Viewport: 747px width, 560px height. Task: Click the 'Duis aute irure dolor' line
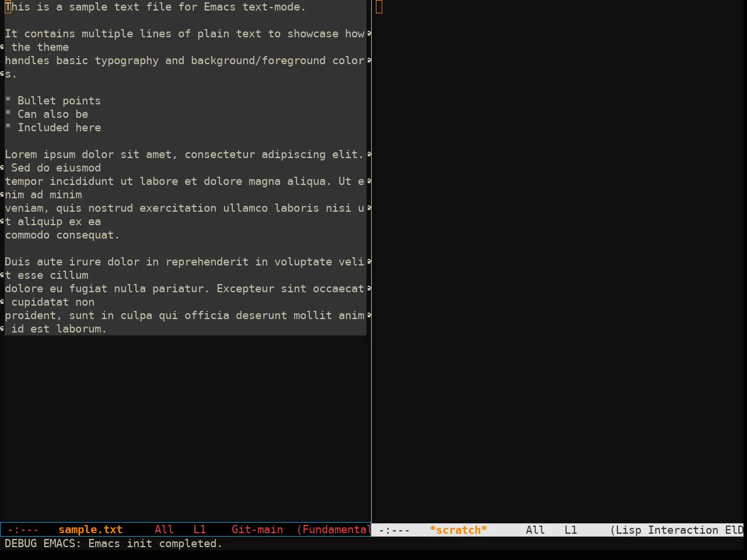click(184, 262)
